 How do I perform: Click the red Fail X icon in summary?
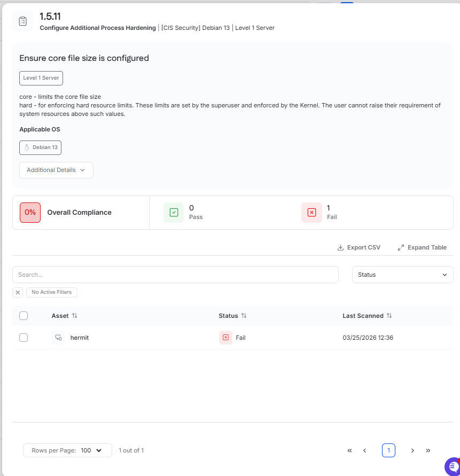[x=311, y=213]
